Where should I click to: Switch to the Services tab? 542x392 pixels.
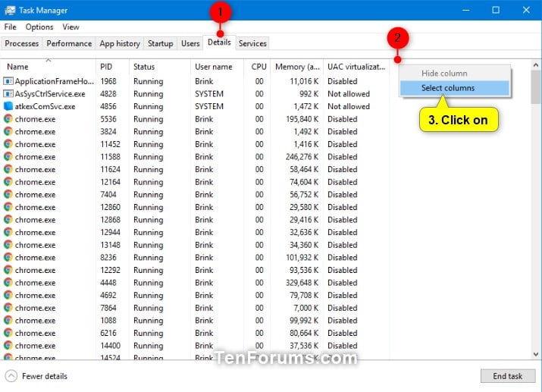pyautogui.click(x=252, y=43)
